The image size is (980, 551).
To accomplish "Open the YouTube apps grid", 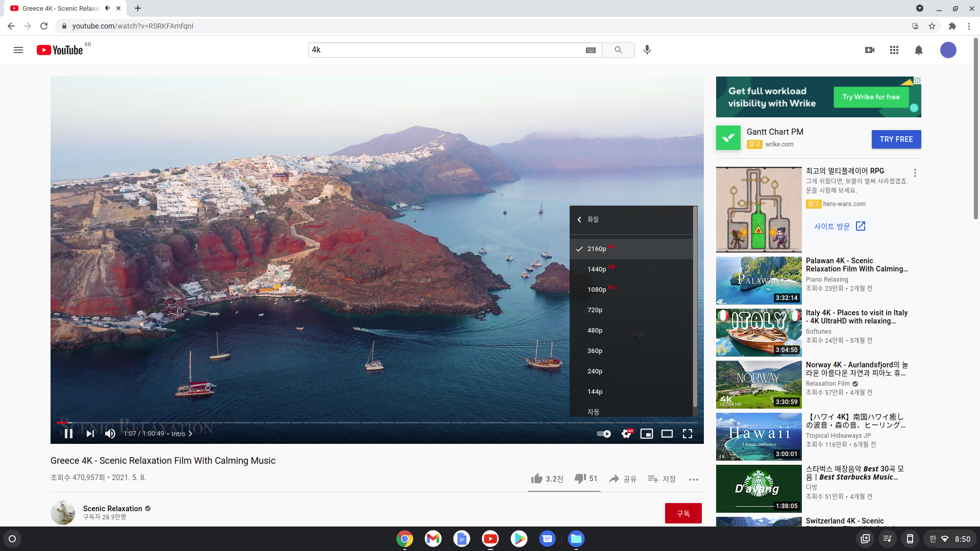I will 894,50.
